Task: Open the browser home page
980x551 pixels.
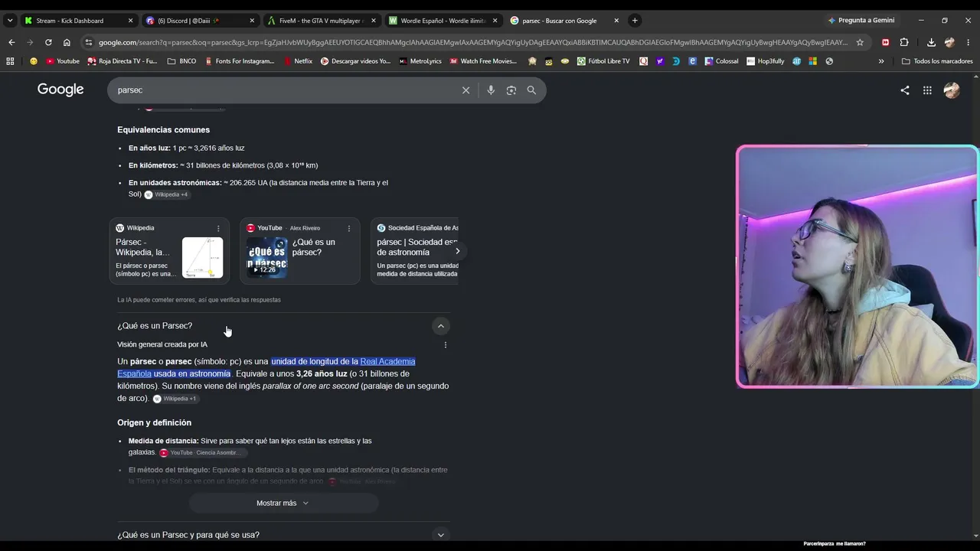Action: 67,42
